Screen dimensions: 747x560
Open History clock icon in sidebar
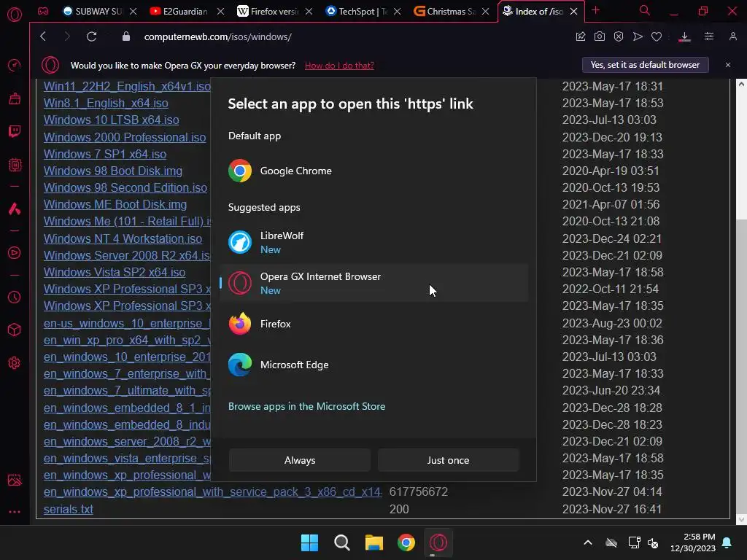coord(15,297)
